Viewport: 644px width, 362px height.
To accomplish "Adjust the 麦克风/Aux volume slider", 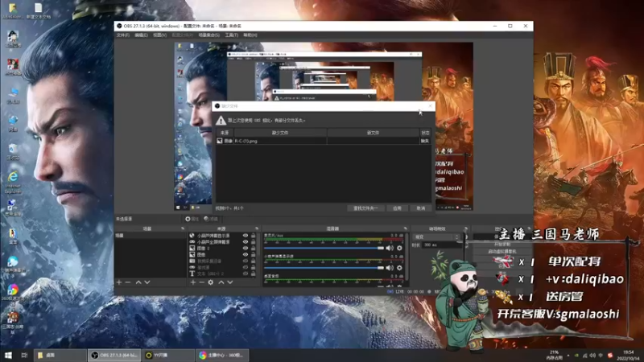I will [324, 248].
